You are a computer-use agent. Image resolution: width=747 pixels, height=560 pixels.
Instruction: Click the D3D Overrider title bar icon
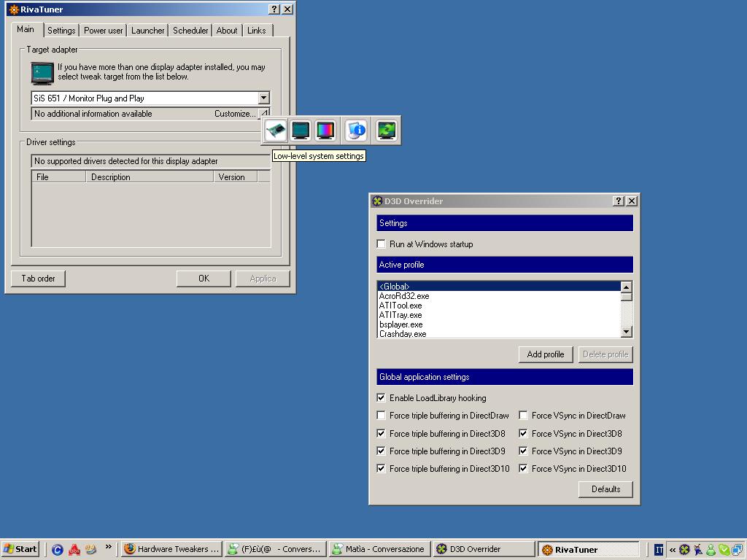[x=377, y=201]
